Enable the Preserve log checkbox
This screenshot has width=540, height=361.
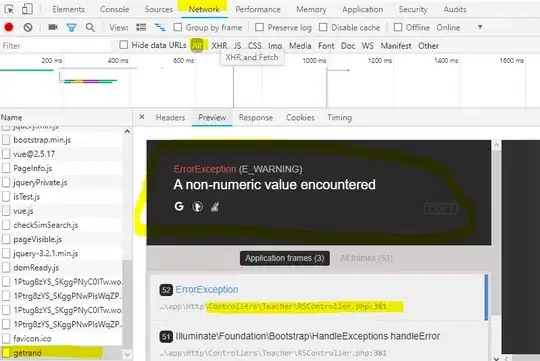coord(260,27)
